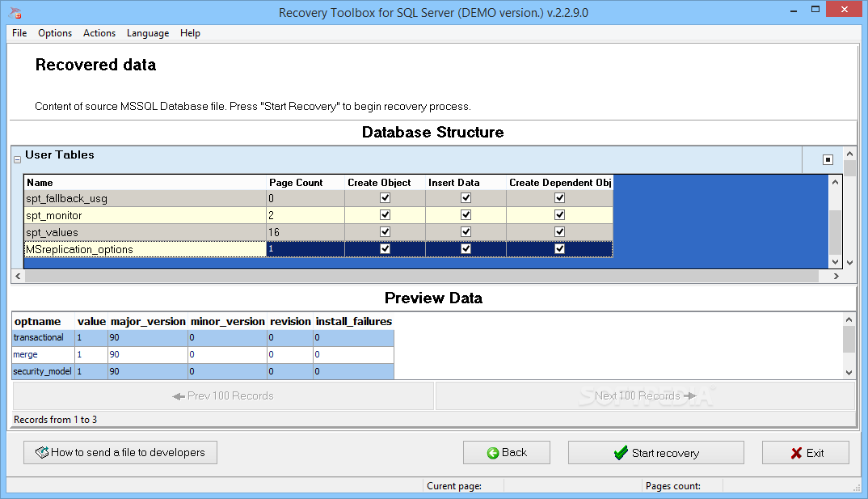Uncheck Create Dependent Obj for spt_fallback_usg

click(559, 197)
